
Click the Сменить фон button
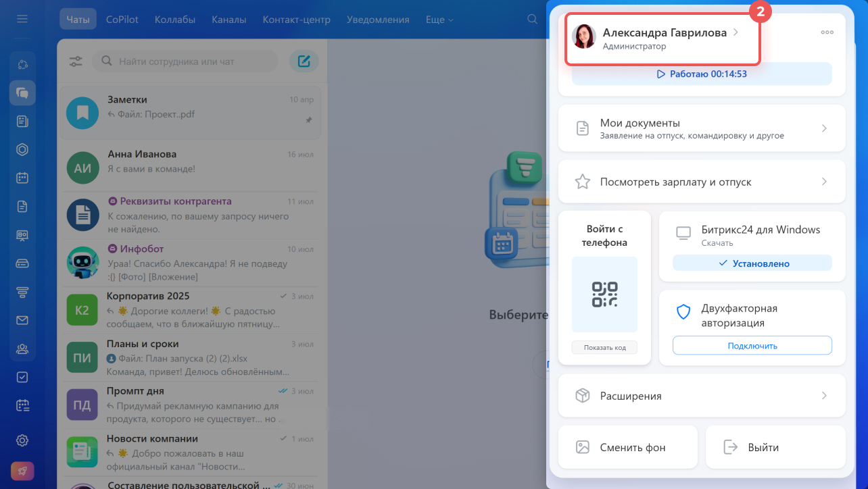pyautogui.click(x=628, y=447)
